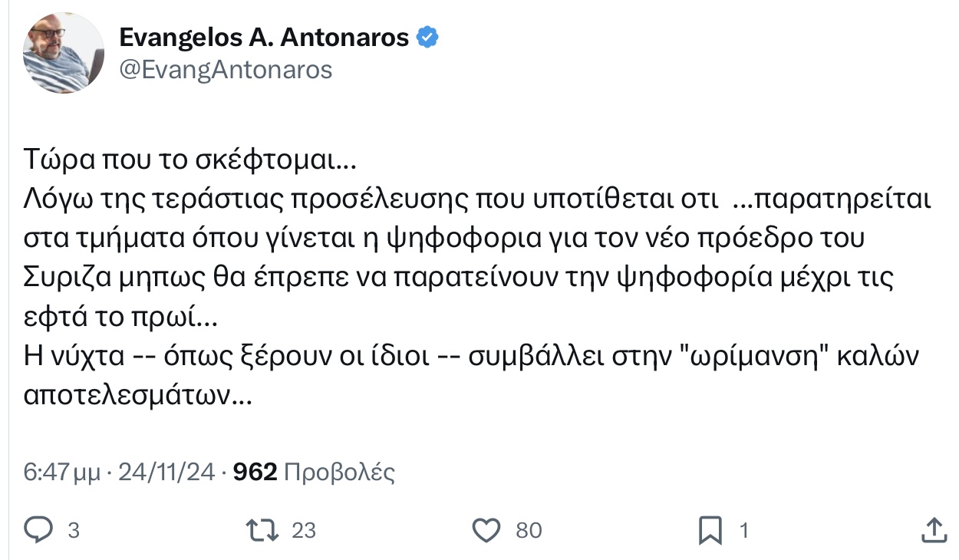
Task: Click the blue verified badge
Action: [x=427, y=37]
